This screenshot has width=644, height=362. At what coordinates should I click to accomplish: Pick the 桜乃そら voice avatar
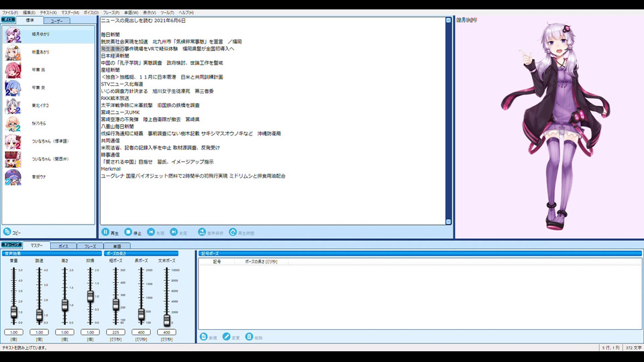point(13,123)
